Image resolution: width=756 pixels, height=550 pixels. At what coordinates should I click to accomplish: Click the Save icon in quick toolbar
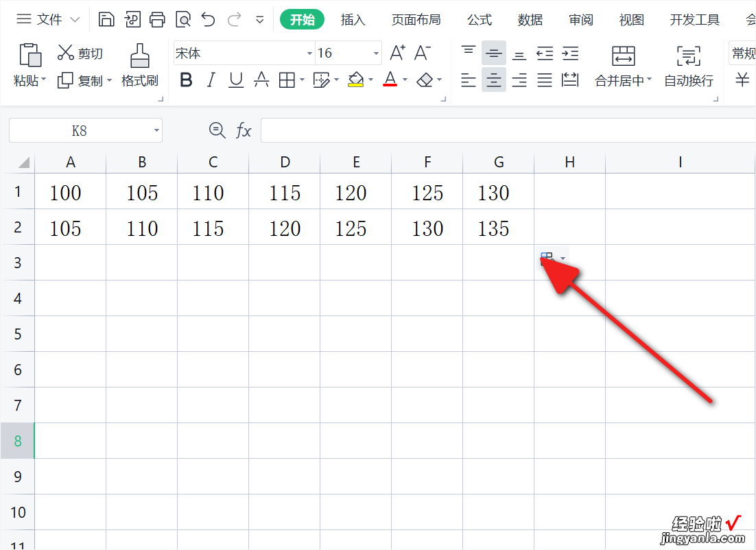[x=106, y=20]
